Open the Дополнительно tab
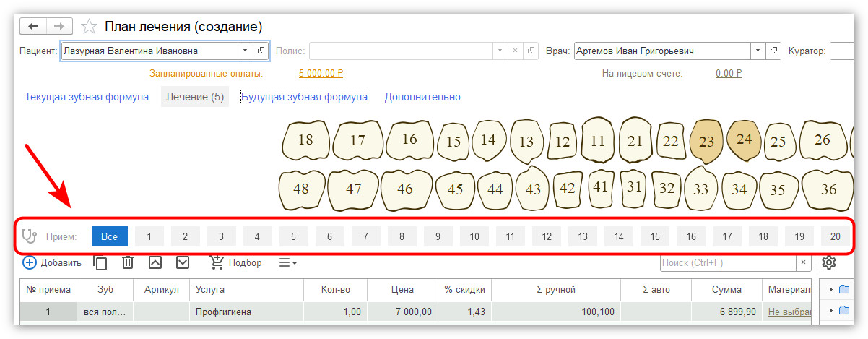868x339 pixels. point(422,97)
